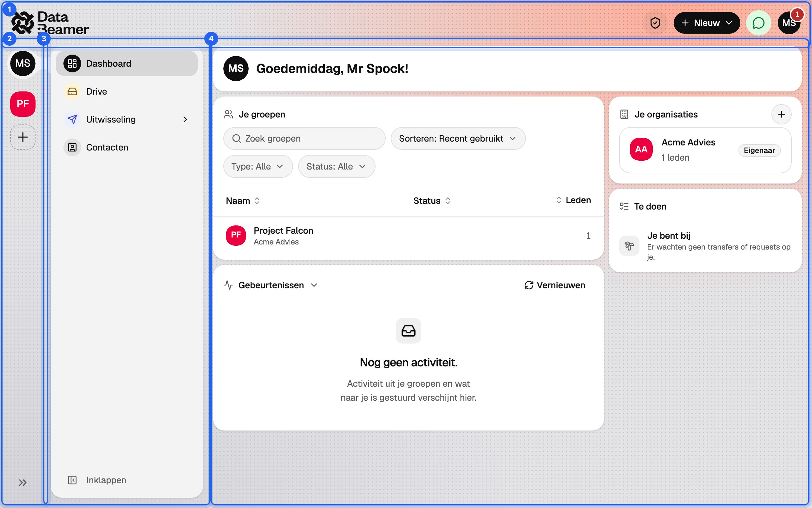Viewport: 812px width, 508px height.
Task: Open the Type: Alle filter
Action: pyautogui.click(x=258, y=166)
